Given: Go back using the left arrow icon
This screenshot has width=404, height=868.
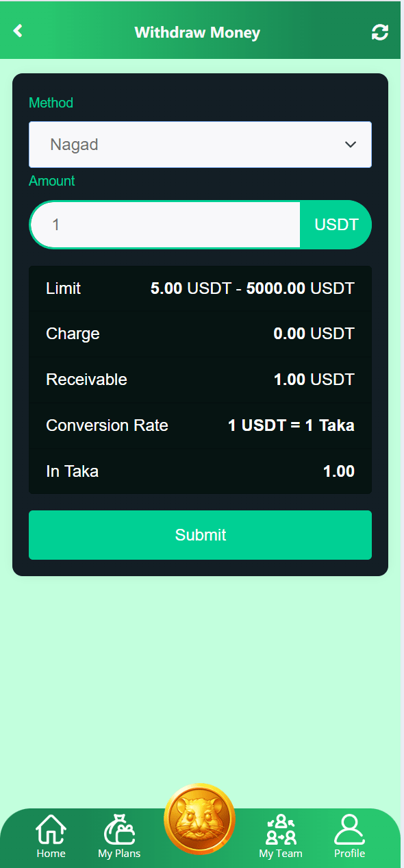Looking at the screenshot, I should click(x=18, y=31).
